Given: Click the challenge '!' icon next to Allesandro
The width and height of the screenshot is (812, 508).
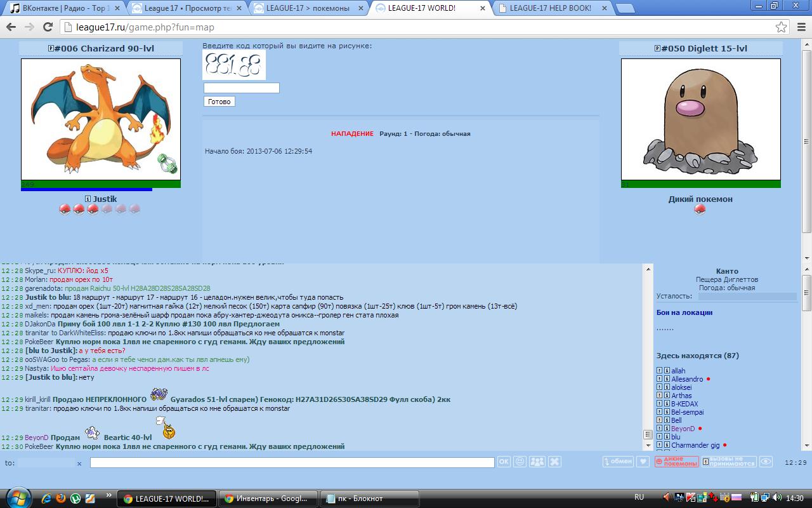Looking at the screenshot, I should click(659, 379).
